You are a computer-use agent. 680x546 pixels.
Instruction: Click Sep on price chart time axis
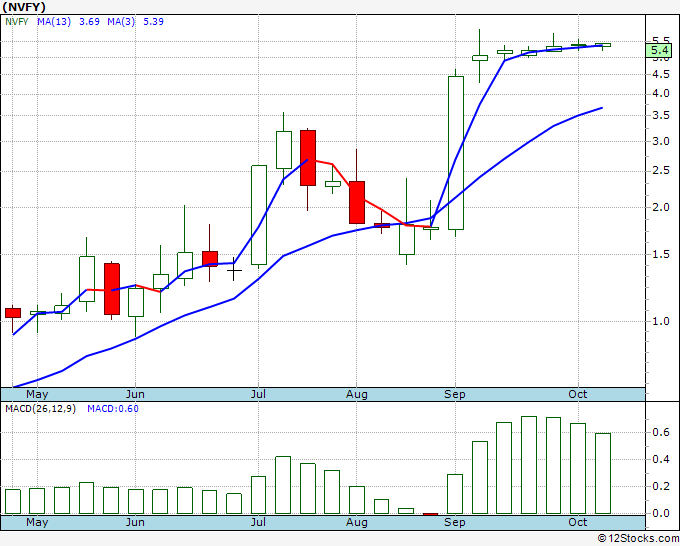coord(454,394)
